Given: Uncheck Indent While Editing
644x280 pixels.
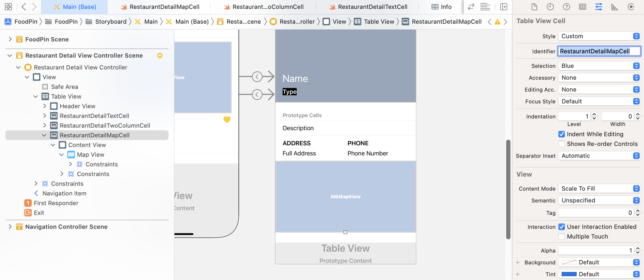Looking at the screenshot, I should coord(562,134).
